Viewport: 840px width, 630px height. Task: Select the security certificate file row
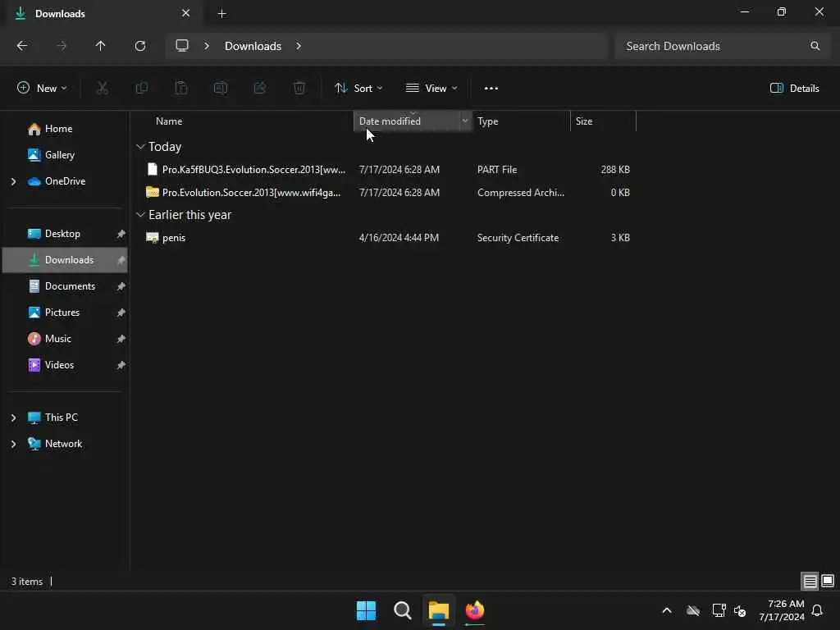pyautogui.click(x=387, y=238)
